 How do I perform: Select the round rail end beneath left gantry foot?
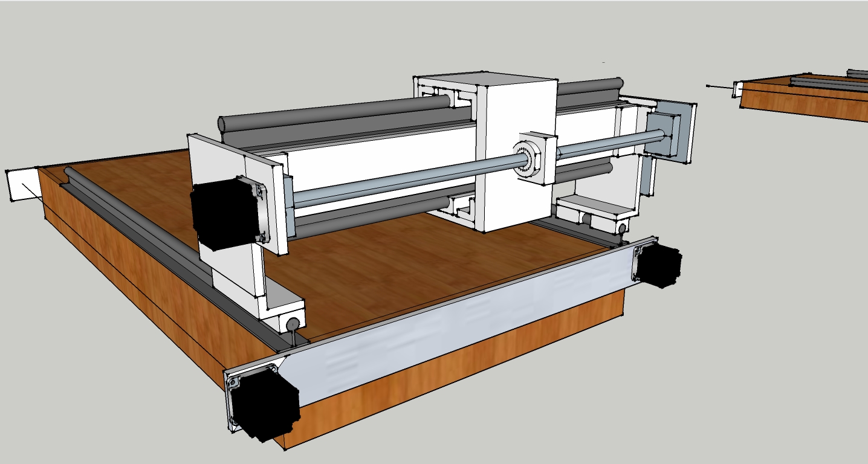[x=293, y=324]
